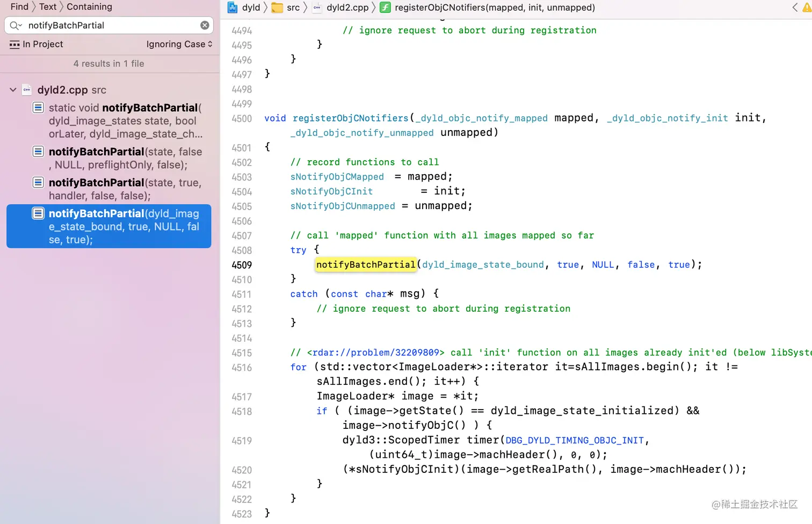Click line number 4509 in gutter
The image size is (812, 524).
241,265
